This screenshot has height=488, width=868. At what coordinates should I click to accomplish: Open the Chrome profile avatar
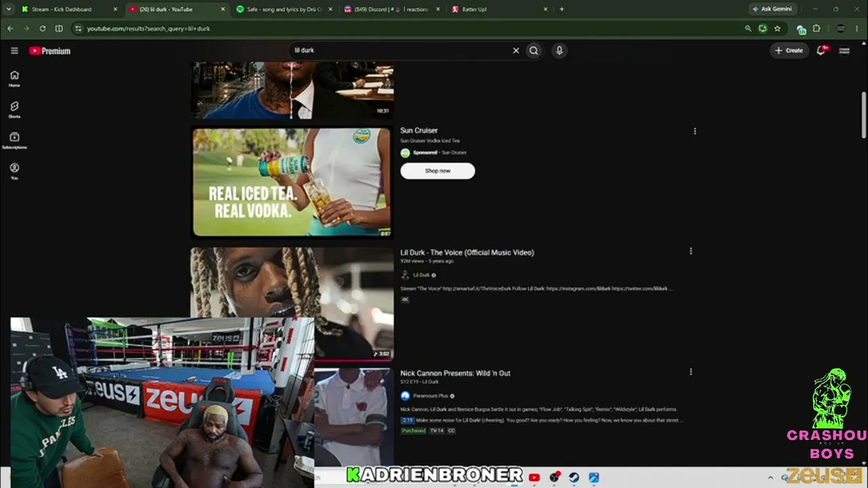click(841, 28)
